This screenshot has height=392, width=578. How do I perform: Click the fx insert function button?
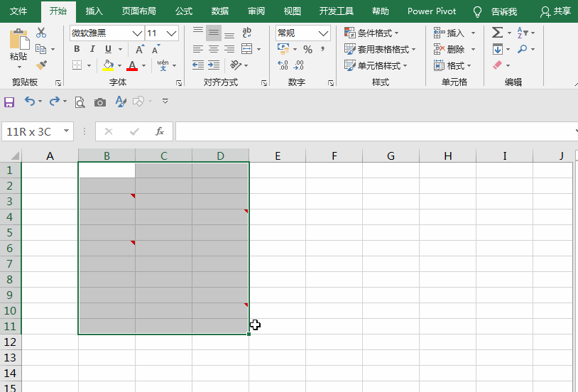pos(160,131)
